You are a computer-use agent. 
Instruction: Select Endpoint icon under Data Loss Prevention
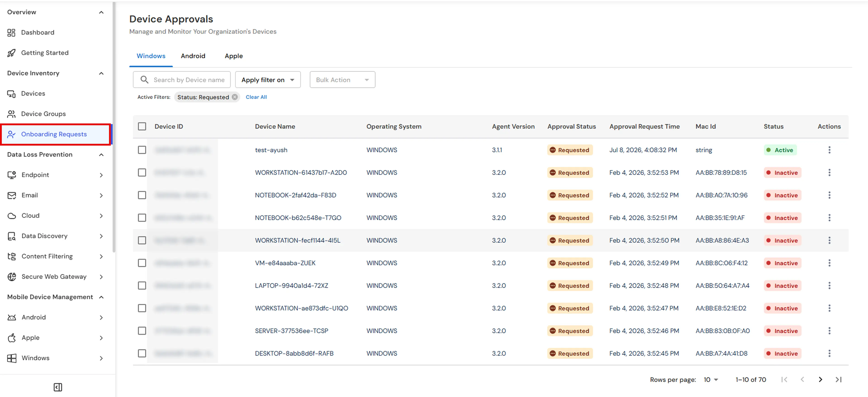(x=12, y=175)
